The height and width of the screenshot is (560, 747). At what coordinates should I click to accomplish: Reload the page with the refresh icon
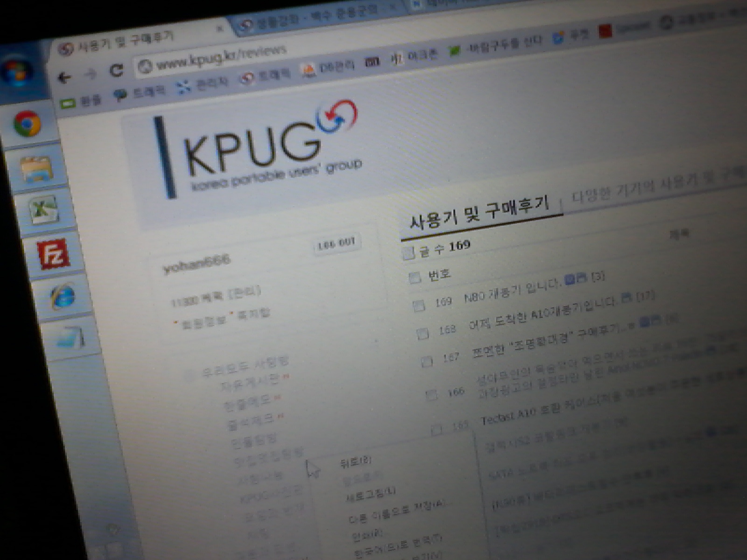(x=116, y=70)
